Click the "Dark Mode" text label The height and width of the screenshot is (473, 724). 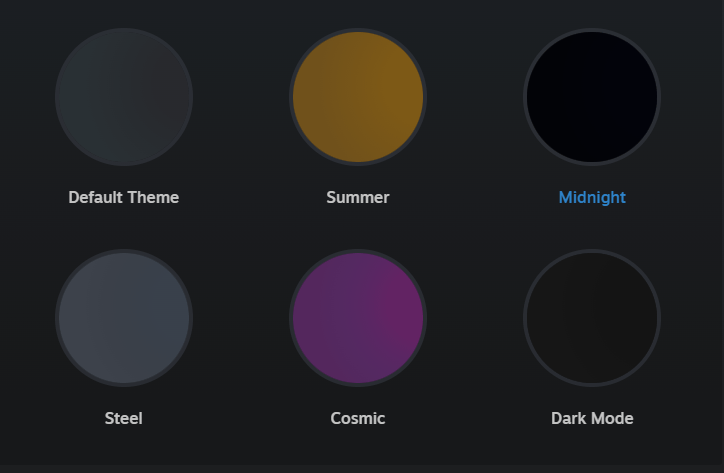click(592, 418)
